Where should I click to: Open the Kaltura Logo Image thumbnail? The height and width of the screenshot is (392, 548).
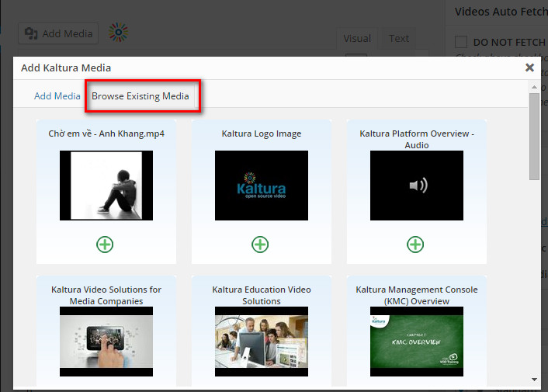pyautogui.click(x=261, y=186)
